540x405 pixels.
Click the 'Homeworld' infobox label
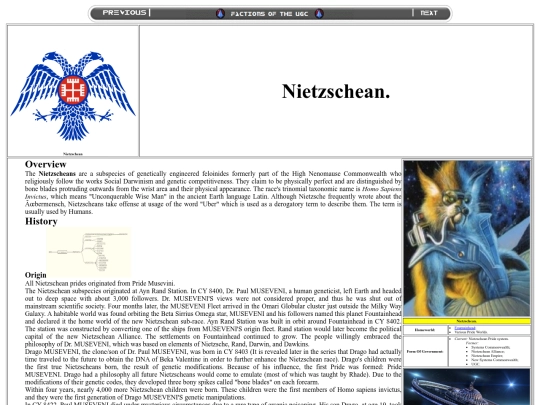coord(425,330)
